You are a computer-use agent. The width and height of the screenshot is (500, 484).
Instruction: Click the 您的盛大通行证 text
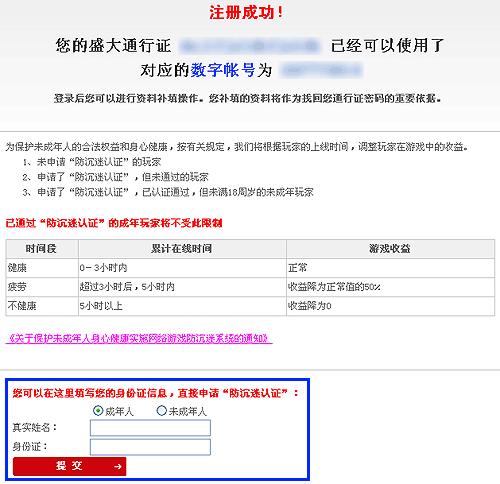(x=113, y=46)
